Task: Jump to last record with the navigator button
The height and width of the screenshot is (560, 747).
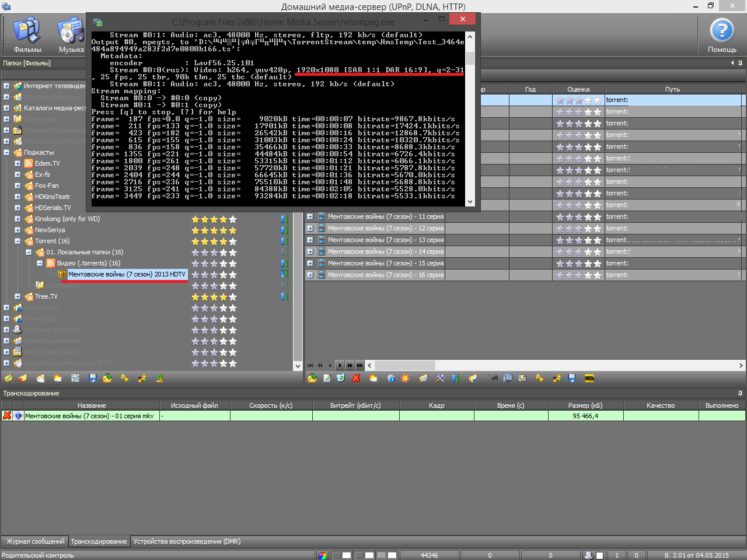Action: [359, 366]
